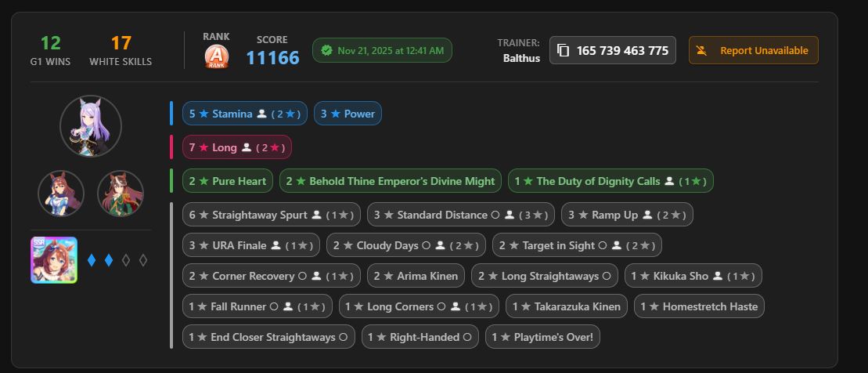Click Behold Thine Emperor's Divine Might chip
The height and width of the screenshot is (373, 868).
(x=391, y=181)
